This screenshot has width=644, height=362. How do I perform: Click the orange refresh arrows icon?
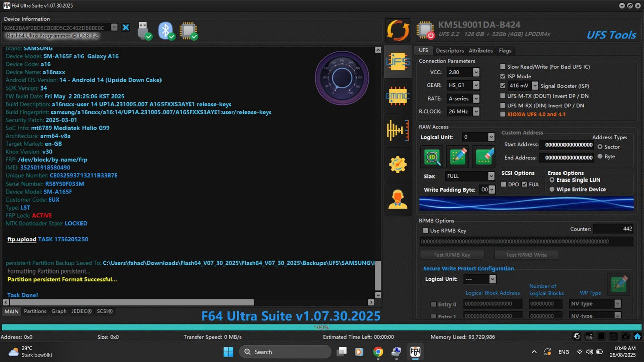click(397, 30)
